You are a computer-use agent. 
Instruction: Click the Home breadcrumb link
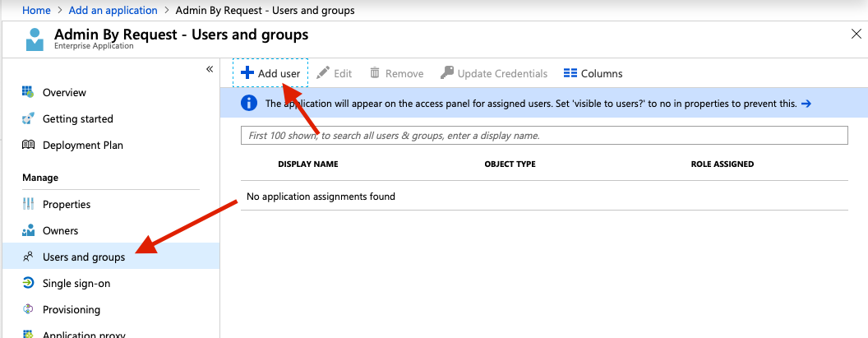pos(36,10)
